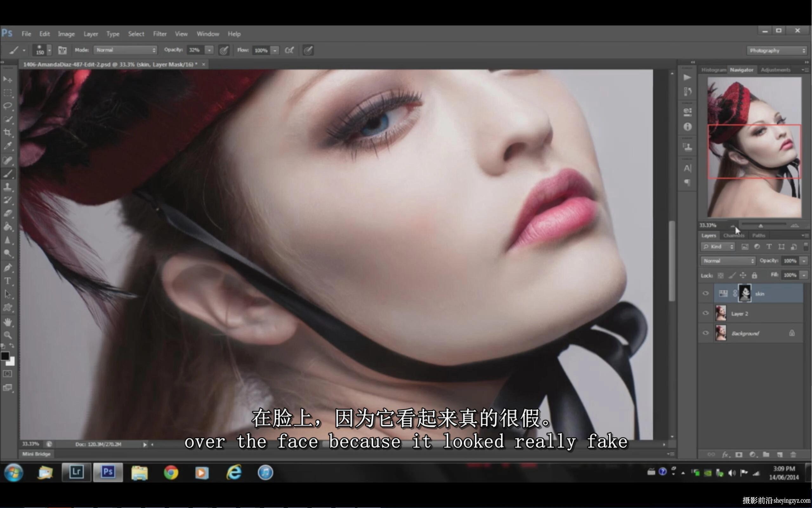Select the Eraser tool
This screenshot has height=508, width=812.
[x=7, y=213]
